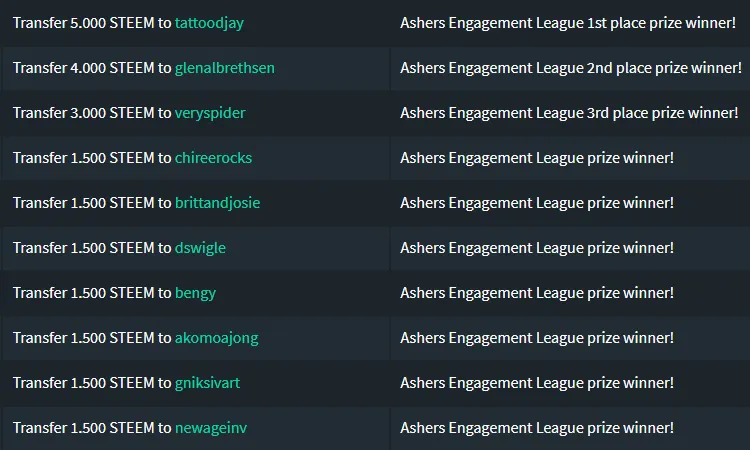This screenshot has height=450, width=750.
Task: Click the 1st place prize winner memo
Action: pyautogui.click(x=568, y=23)
